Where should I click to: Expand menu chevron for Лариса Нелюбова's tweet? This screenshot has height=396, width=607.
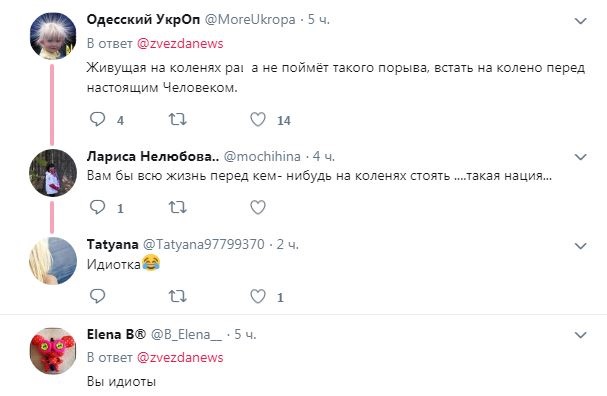(x=580, y=157)
